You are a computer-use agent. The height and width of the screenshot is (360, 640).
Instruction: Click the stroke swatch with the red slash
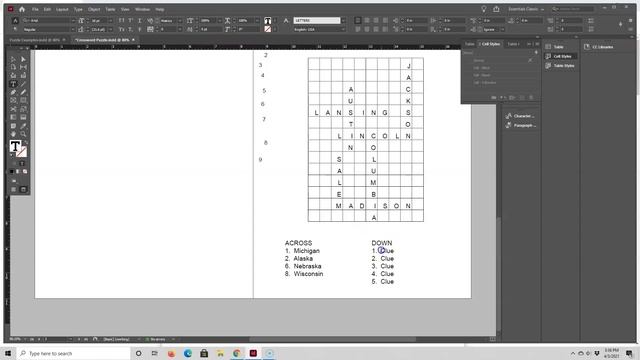click(22, 152)
